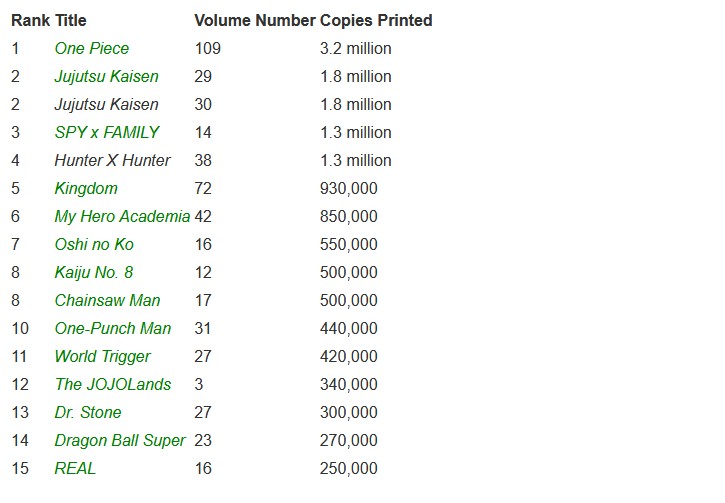
Task: Open the Dragon Ball Super link
Action: click(120, 440)
